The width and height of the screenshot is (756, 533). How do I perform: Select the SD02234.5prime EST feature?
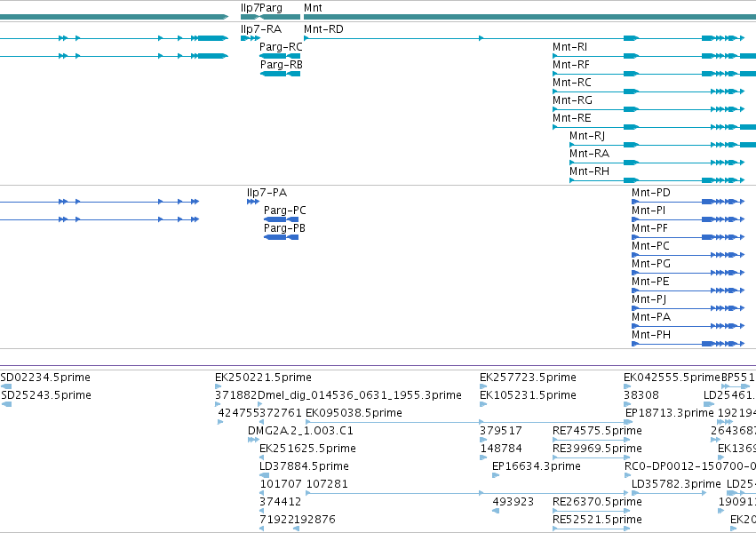(45, 378)
